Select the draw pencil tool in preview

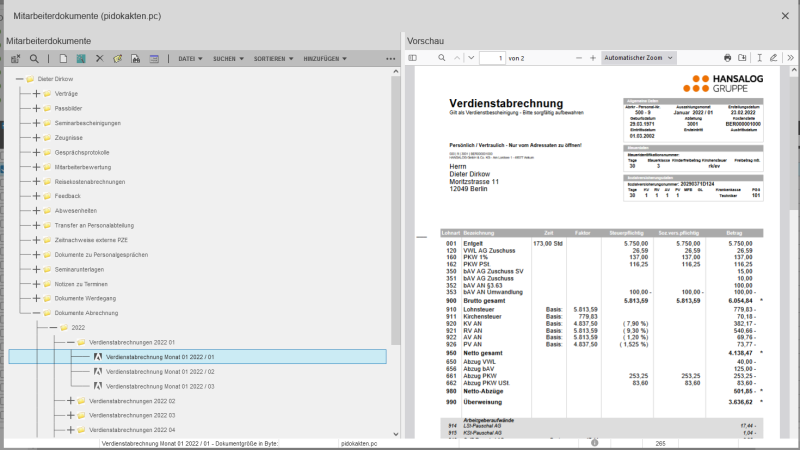[x=773, y=58]
